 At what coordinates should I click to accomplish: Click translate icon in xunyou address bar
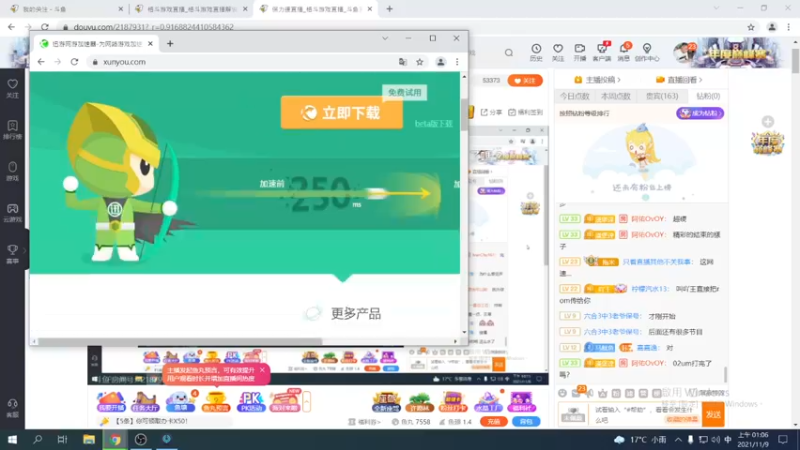403,62
